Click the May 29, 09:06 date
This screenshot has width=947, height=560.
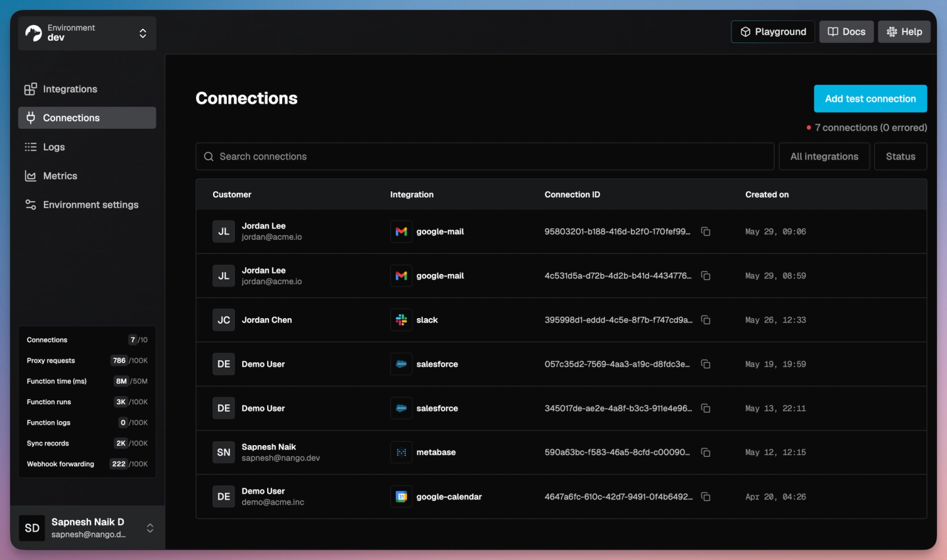(775, 231)
